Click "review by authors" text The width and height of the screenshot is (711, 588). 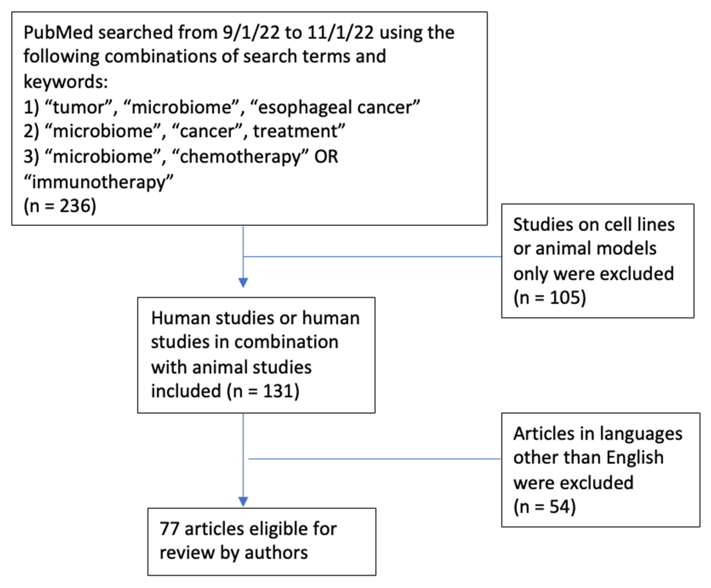(234, 553)
